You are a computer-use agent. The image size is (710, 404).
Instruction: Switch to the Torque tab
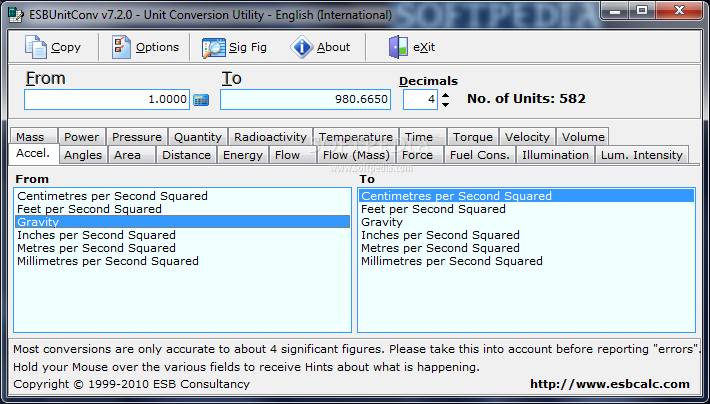(473, 137)
